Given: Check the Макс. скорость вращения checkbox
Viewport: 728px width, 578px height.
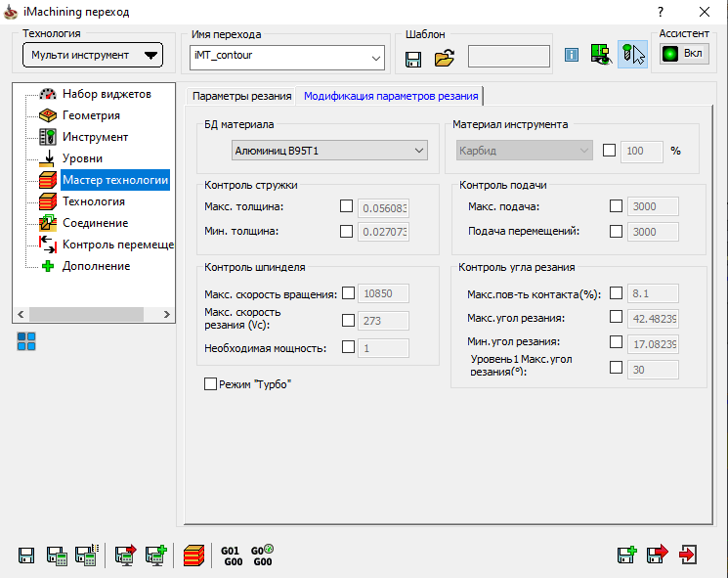Looking at the screenshot, I should point(348,293).
